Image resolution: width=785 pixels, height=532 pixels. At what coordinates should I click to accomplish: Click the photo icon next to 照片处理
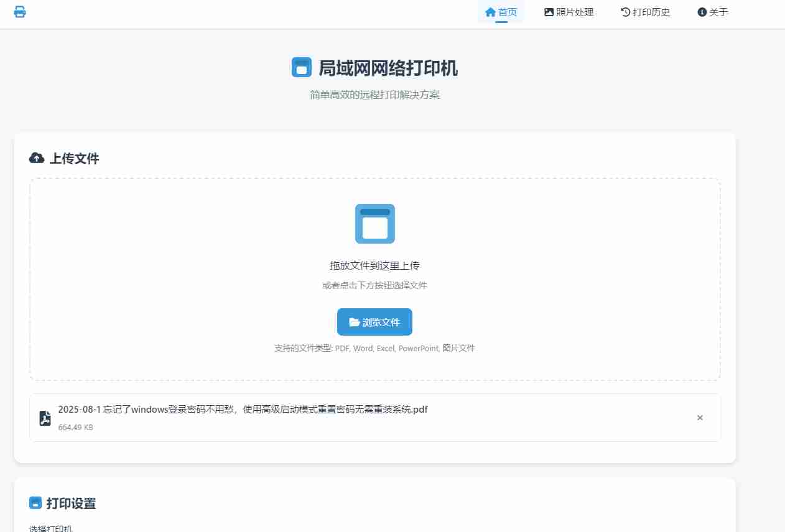coord(549,11)
